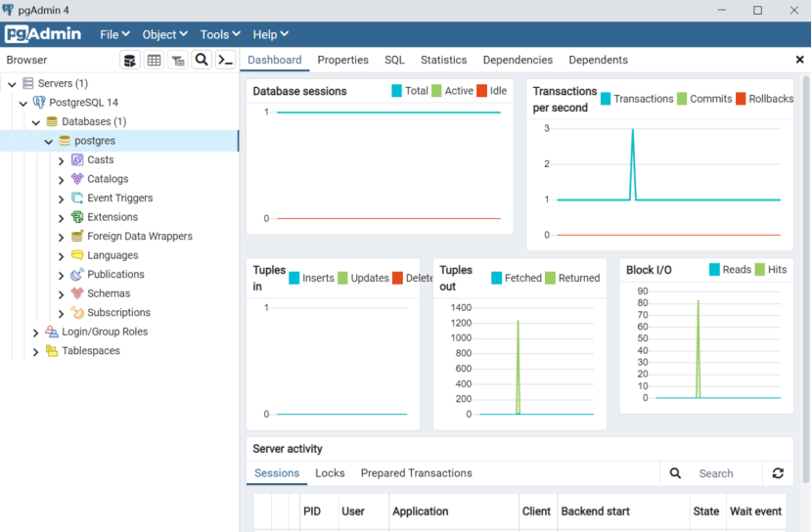Click the Publications node icon
The width and height of the screenshot is (812, 532).
tap(77, 274)
